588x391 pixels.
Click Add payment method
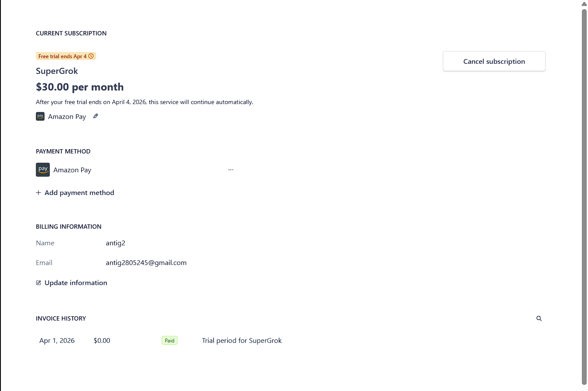pos(75,193)
